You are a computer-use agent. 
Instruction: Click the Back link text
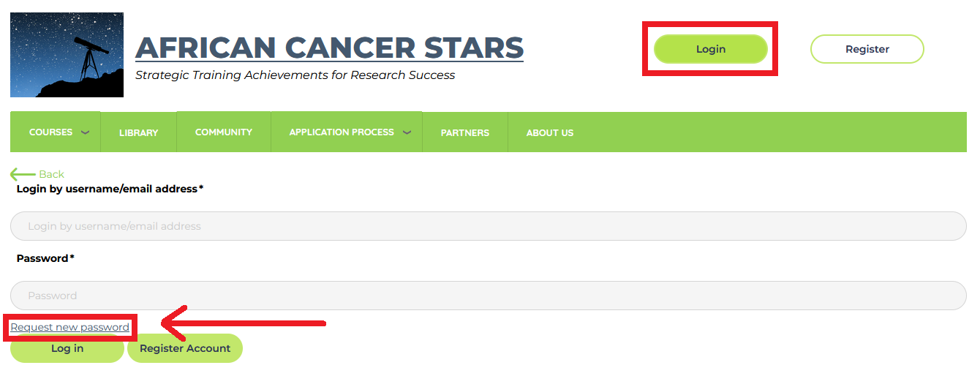tap(51, 174)
